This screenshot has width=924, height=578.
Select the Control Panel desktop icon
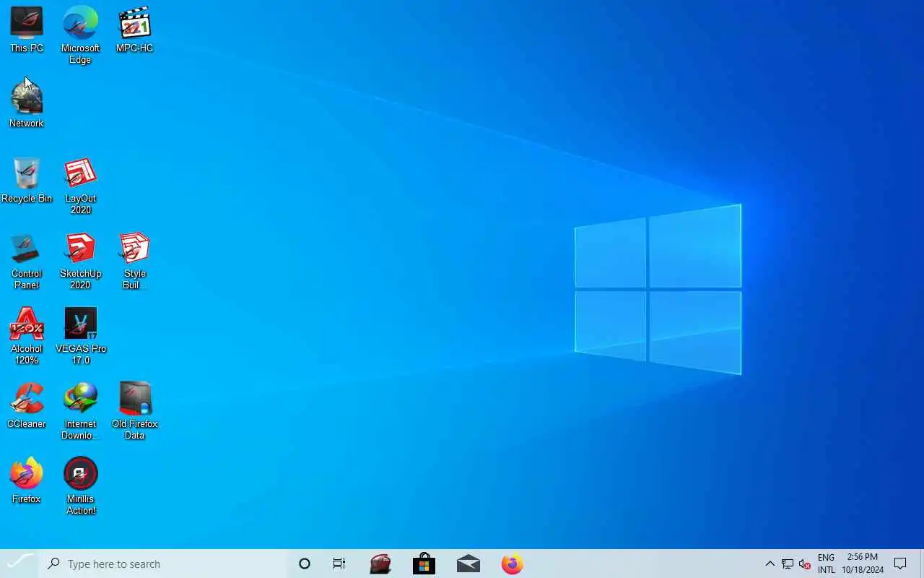(x=27, y=262)
